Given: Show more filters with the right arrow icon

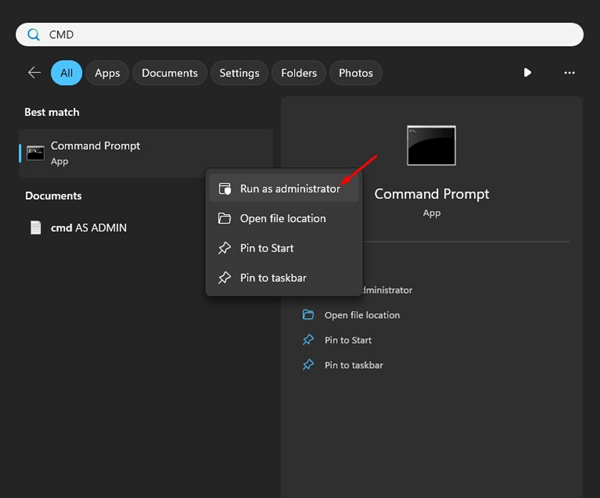Looking at the screenshot, I should coord(528,73).
